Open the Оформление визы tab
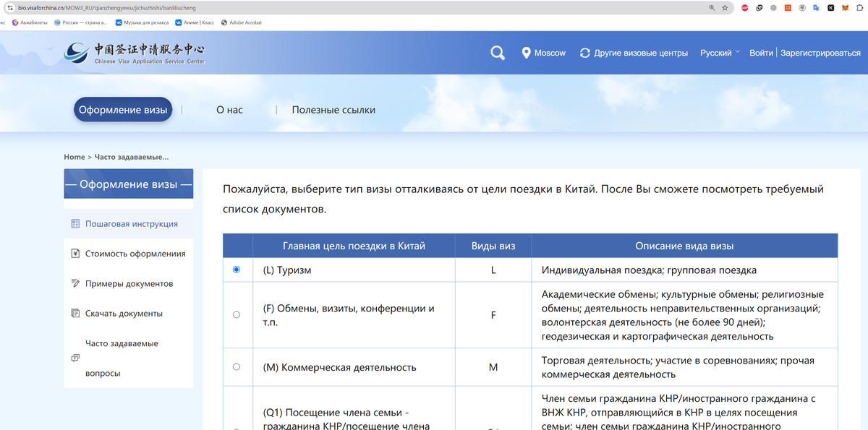 point(123,110)
